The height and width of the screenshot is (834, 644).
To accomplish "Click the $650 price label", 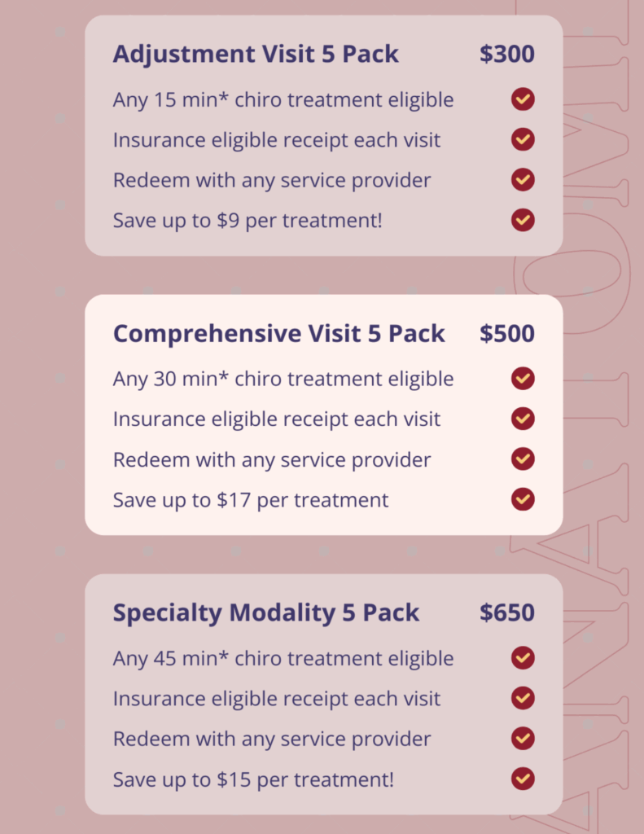I will (506, 613).
